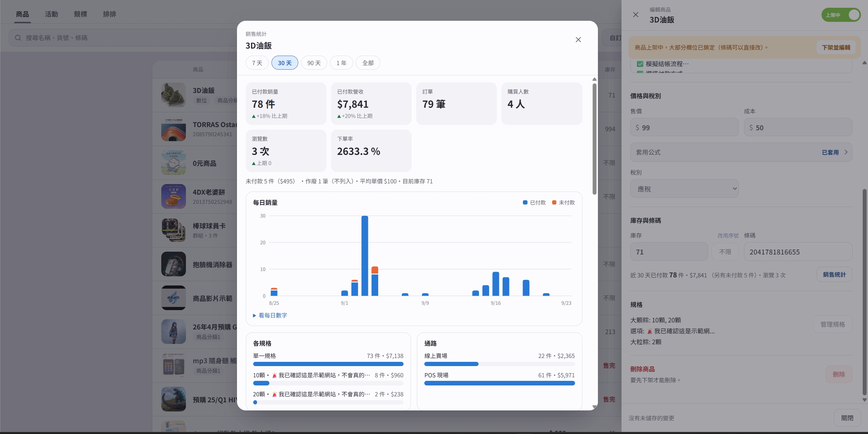The height and width of the screenshot is (434, 868).
Task: Open the 稅別 應稅 dropdown
Action: 684,189
